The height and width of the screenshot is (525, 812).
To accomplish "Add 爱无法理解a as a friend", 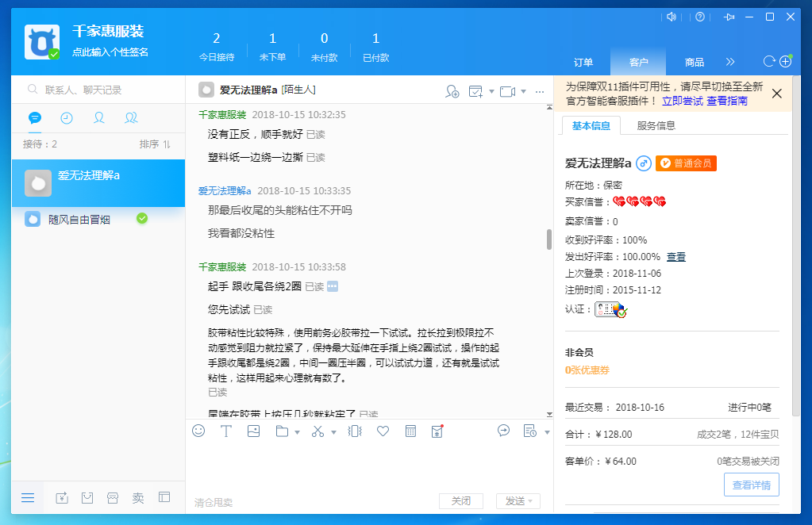I will pyautogui.click(x=452, y=91).
